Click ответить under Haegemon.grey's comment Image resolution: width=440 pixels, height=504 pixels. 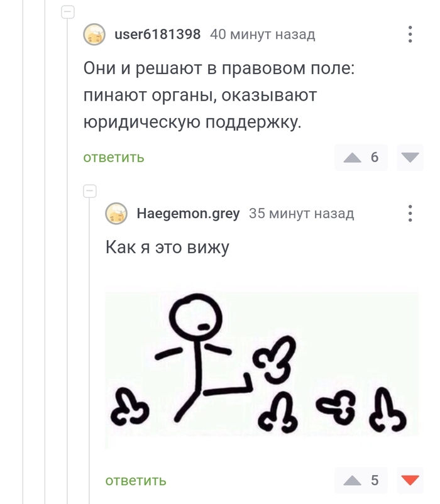click(x=136, y=481)
